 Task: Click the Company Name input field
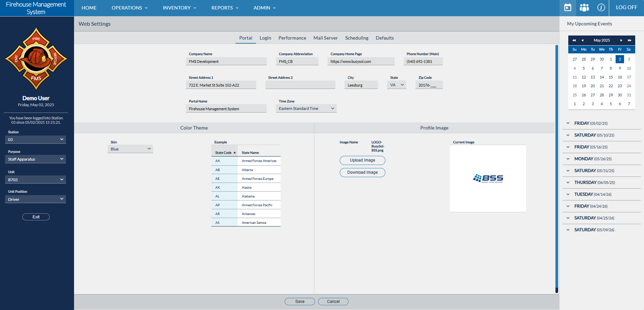(x=226, y=62)
